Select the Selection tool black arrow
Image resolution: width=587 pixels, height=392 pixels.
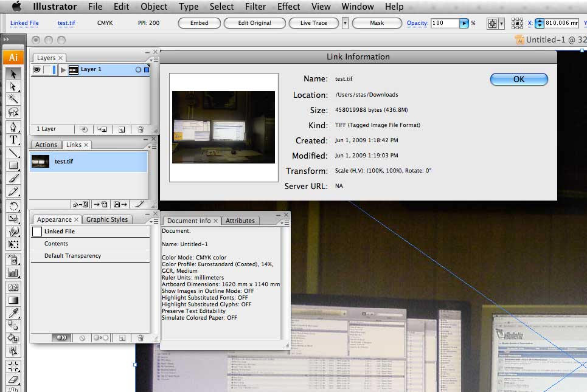13,74
